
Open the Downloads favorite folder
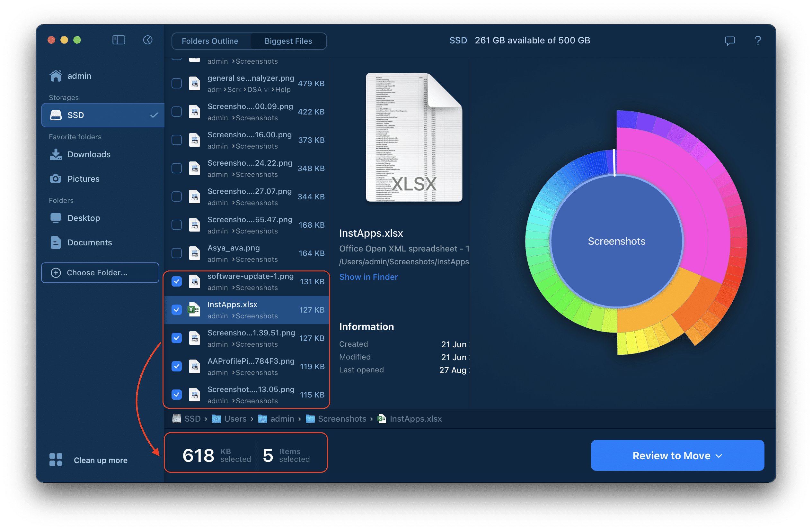(89, 153)
